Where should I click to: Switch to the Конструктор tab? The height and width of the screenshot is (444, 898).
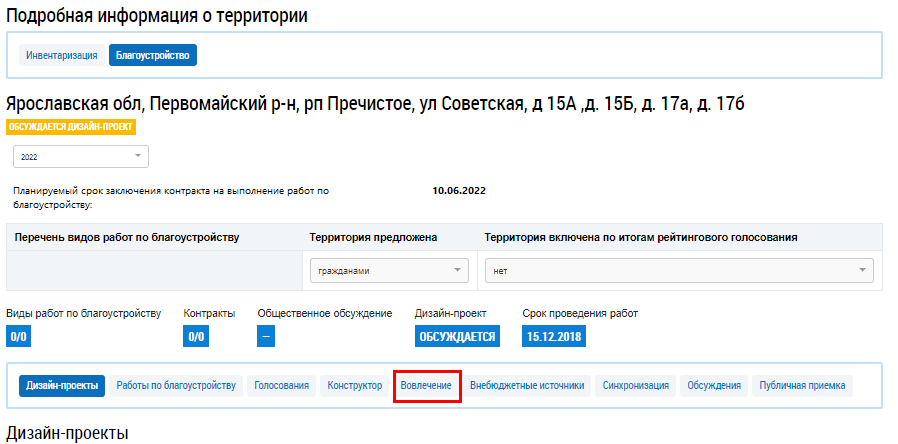point(355,385)
